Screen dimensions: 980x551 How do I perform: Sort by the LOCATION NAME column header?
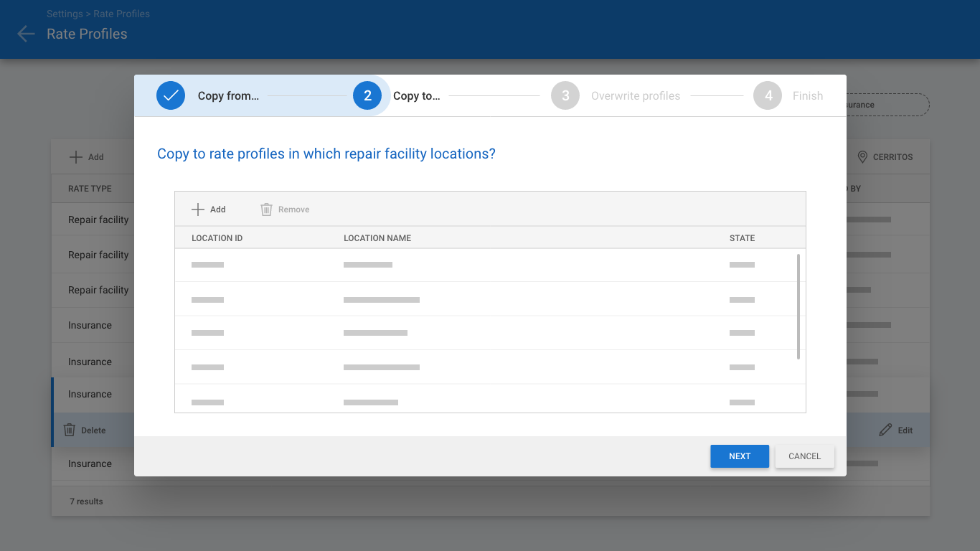(x=377, y=238)
